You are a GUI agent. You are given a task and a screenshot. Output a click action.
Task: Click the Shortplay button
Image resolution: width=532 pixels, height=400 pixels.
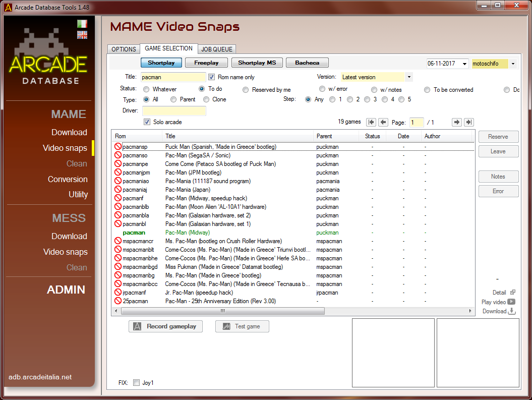pyautogui.click(x=161, y=63)
